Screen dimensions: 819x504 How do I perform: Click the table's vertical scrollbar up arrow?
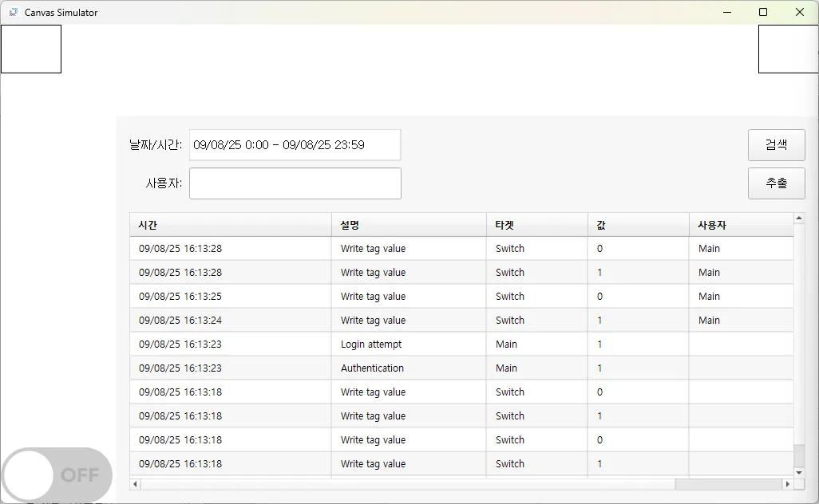[799, 219]
